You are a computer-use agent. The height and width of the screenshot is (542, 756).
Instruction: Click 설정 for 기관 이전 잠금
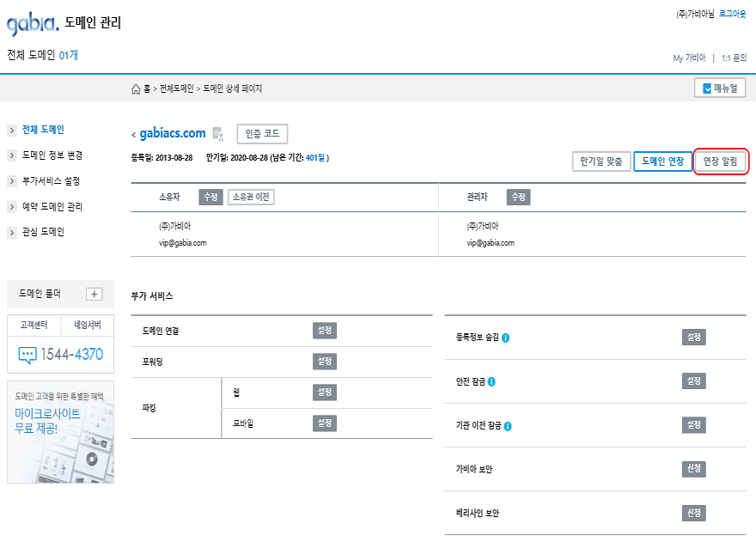coord(694,425)
